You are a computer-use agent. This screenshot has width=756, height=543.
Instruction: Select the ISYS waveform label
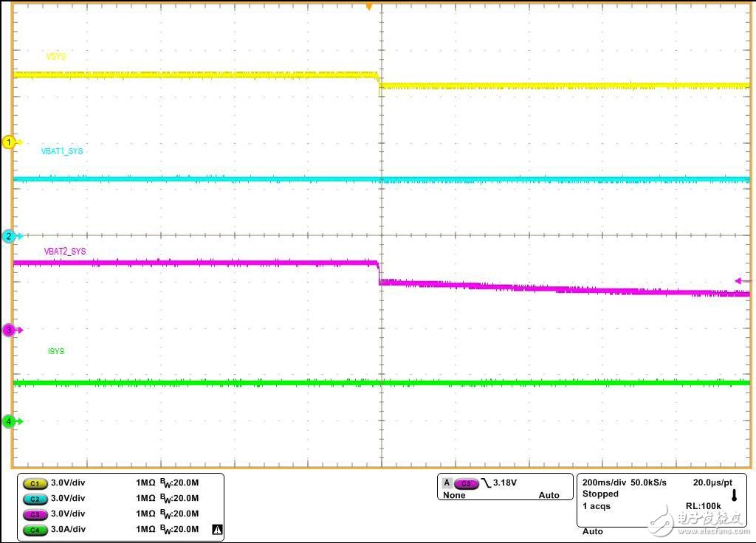56,351
